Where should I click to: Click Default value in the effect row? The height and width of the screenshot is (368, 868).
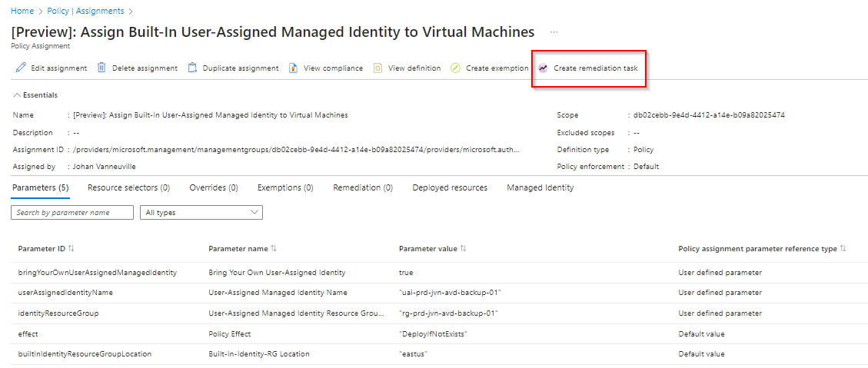pos(701,333)
